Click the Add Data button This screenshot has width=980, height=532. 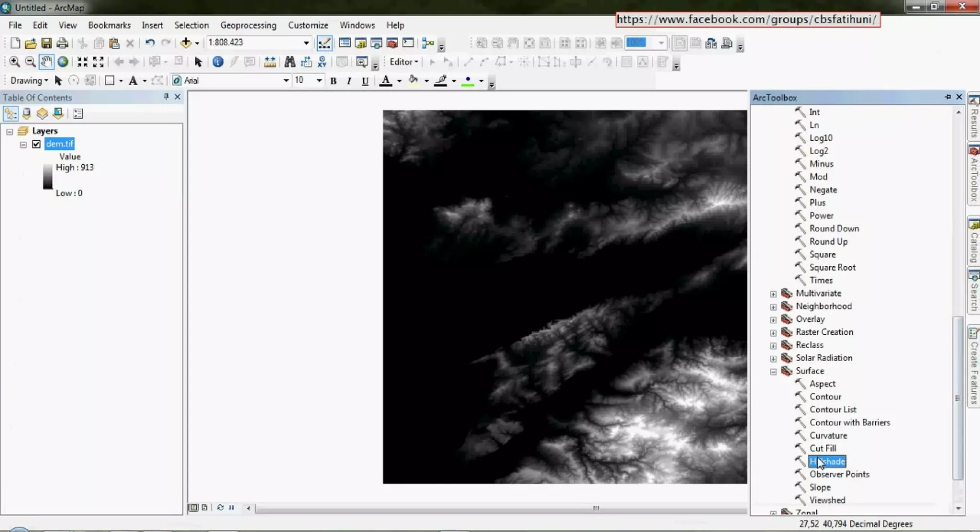(x=186, y=43)
